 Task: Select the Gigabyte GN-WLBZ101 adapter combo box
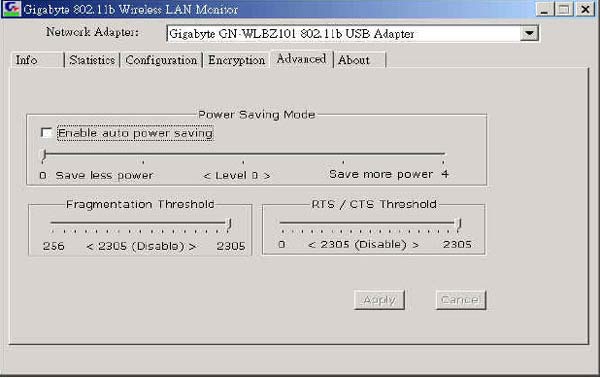(x=352, y=34)
